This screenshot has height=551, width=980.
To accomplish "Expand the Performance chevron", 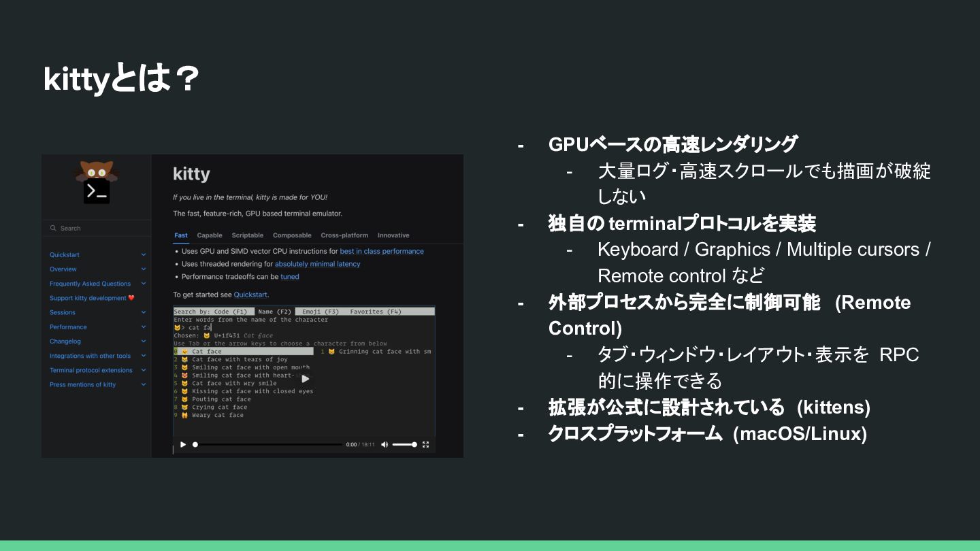I will [144, 327].
